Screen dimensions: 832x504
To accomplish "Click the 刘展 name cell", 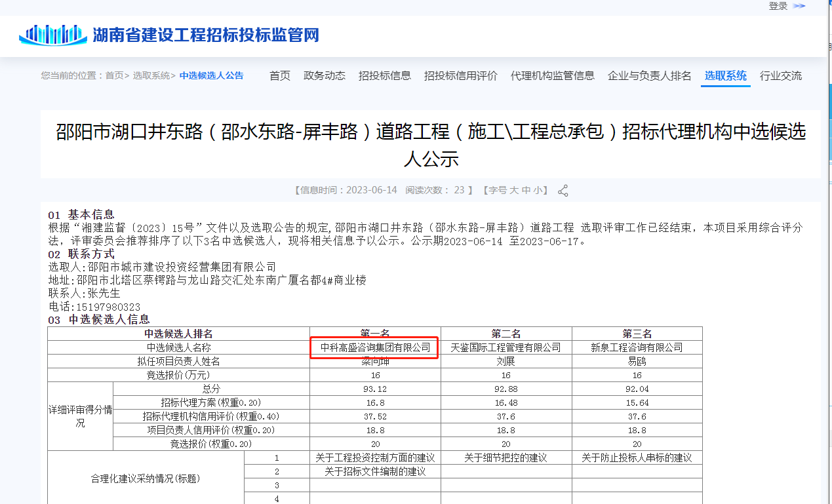I will pyautogui.click(x=506, y=361).
